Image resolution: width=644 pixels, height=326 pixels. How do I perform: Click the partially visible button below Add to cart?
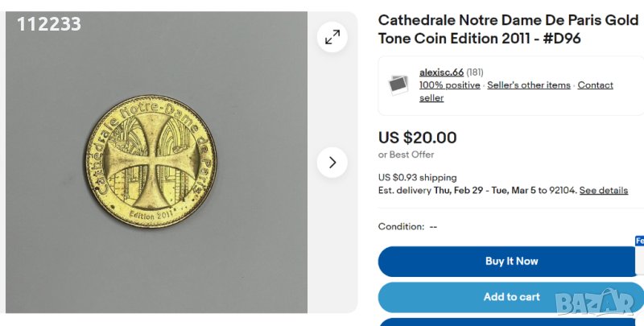[510, 322]
